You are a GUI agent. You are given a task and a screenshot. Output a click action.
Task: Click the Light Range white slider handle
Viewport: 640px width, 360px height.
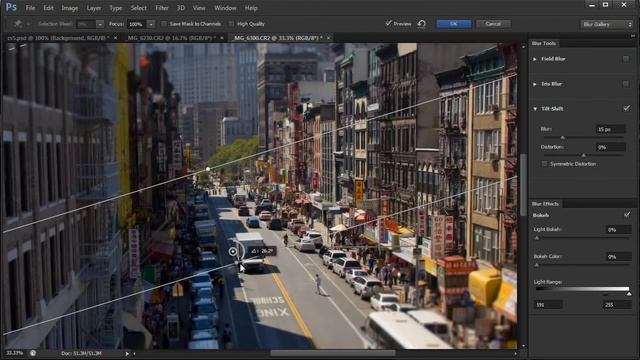coord(629,294)
